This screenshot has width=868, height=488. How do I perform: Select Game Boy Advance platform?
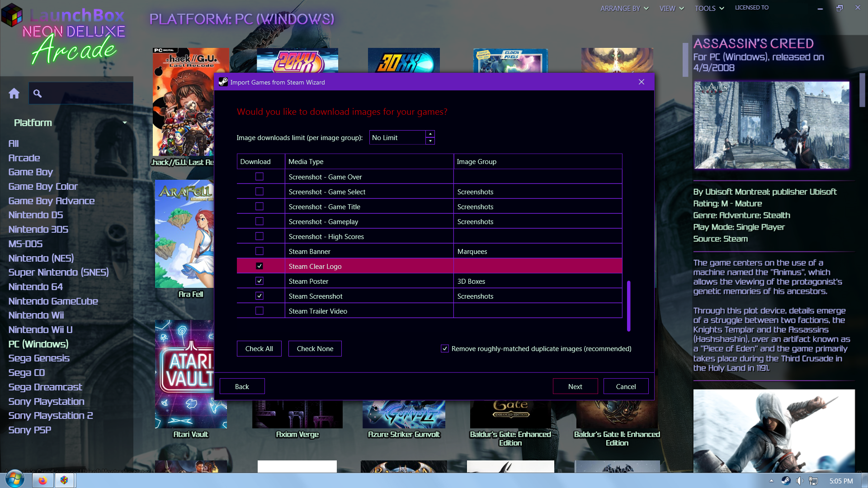(x=52, y=201)
